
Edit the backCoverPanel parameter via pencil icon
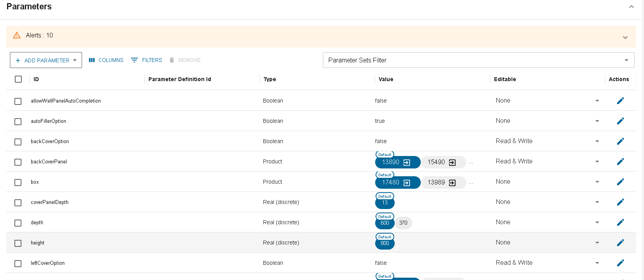tap(620, 161)
